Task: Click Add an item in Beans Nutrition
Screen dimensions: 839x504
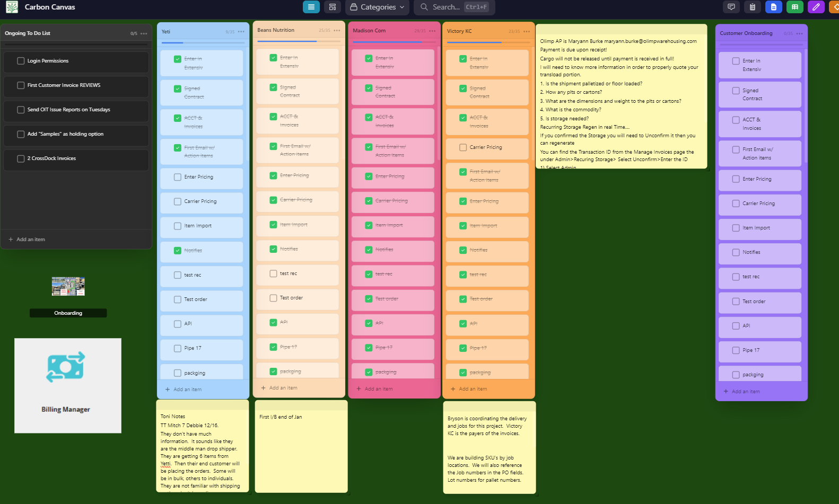Action: pyautogui.click(x=279, y=388)
